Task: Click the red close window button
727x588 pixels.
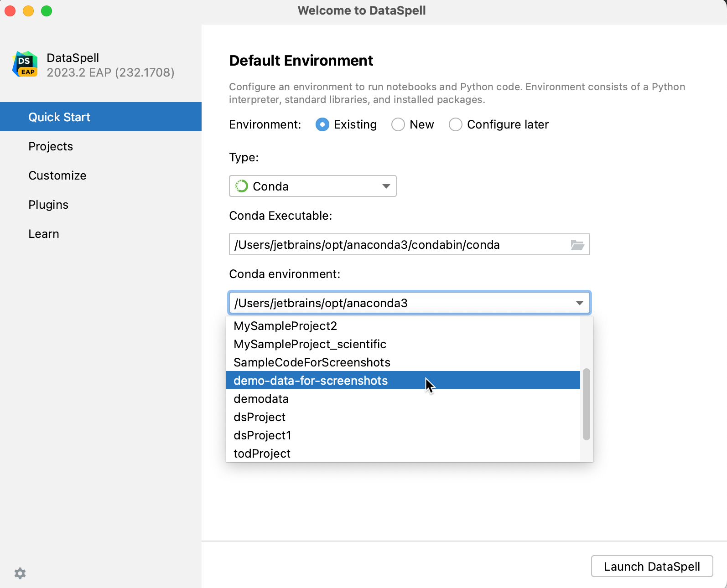Action: 10,11
